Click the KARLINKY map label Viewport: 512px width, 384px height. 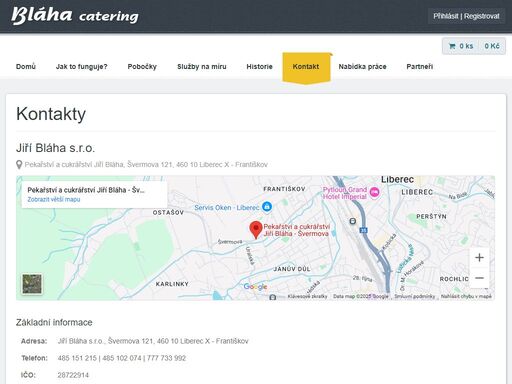point(172,284)
